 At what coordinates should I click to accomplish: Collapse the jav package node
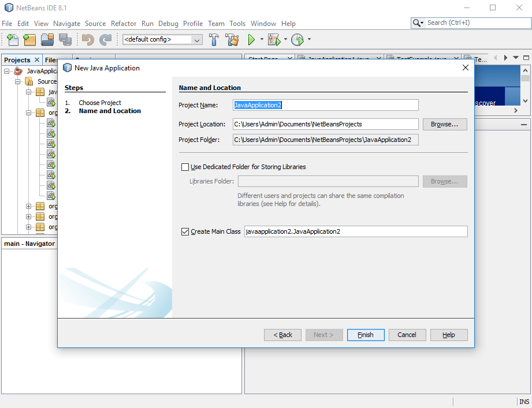tap(28, 92)
